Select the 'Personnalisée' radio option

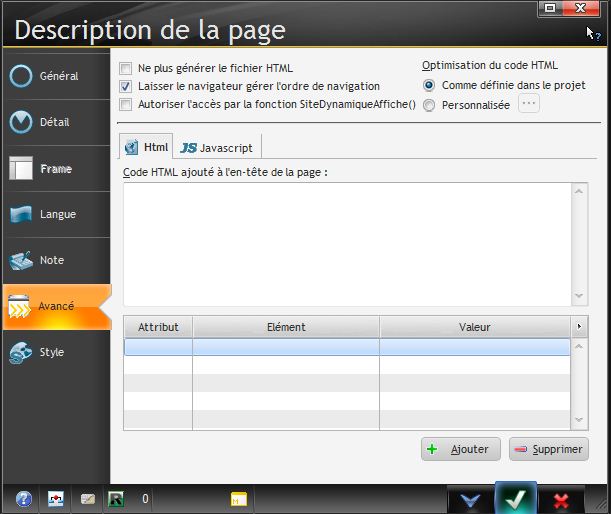point(429,105)
